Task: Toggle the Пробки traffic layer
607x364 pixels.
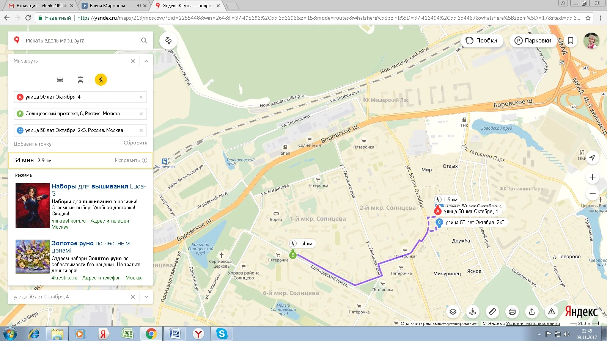Action: pyautogui.click(x=481, y=41)
